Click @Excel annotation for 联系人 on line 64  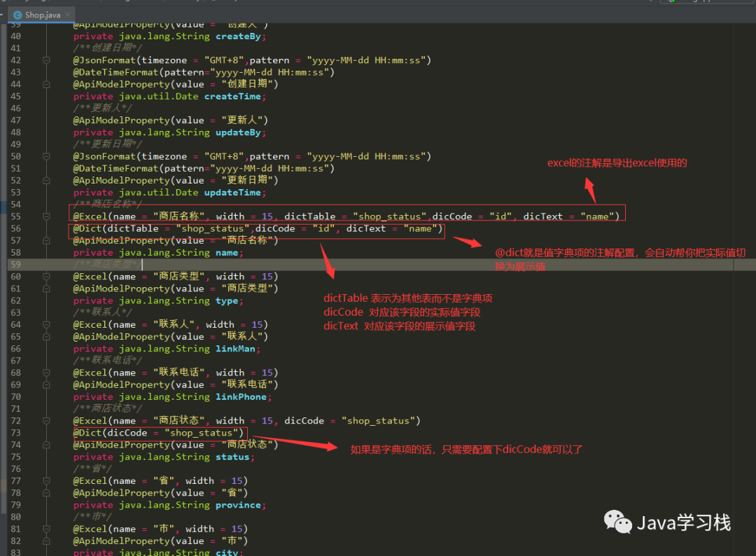(90, 324)
